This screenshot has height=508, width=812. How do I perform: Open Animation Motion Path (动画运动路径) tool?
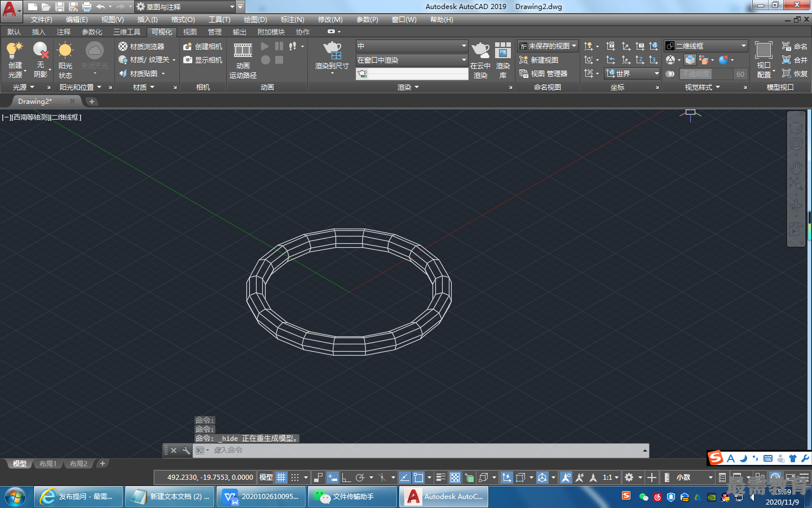coord(243,60)
